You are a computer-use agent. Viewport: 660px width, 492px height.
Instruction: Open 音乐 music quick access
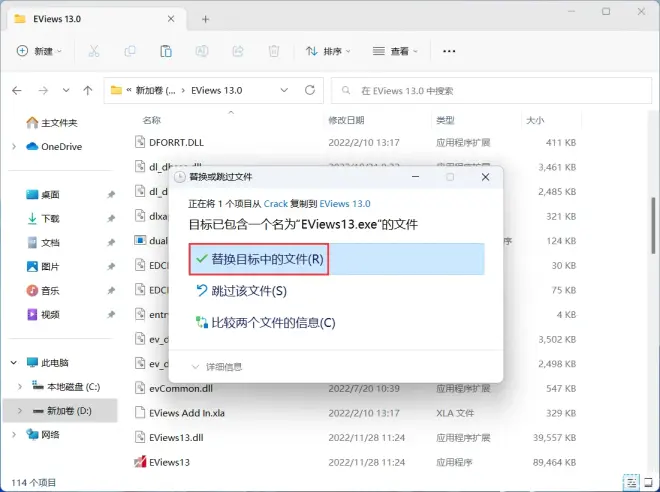point(43,290)
